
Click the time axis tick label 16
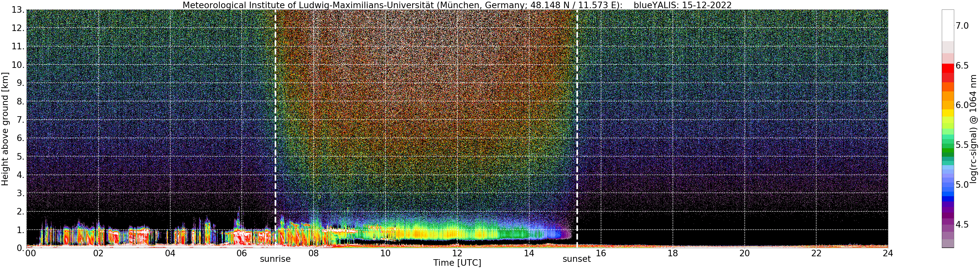(601, 253)
